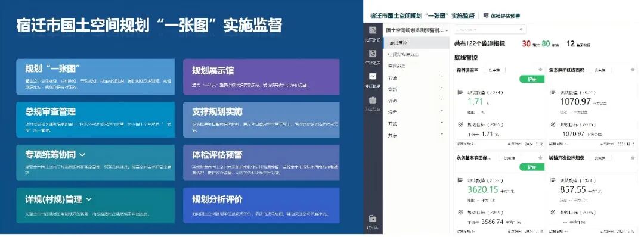Image resolution: width=644 pixels, height=237 pixels.
Task: Click the target value 3586.74
Action: coord(491,222)
